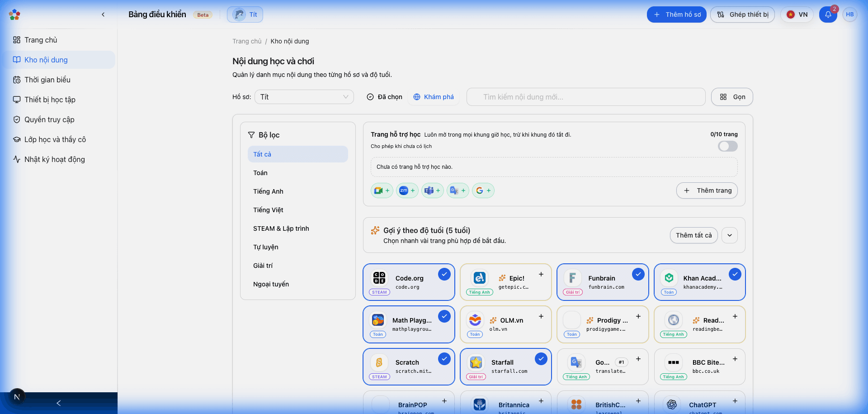This screenshot has height=414, width=868.
Task: Click the Thêm tất cả button
Action: [693, 235]
